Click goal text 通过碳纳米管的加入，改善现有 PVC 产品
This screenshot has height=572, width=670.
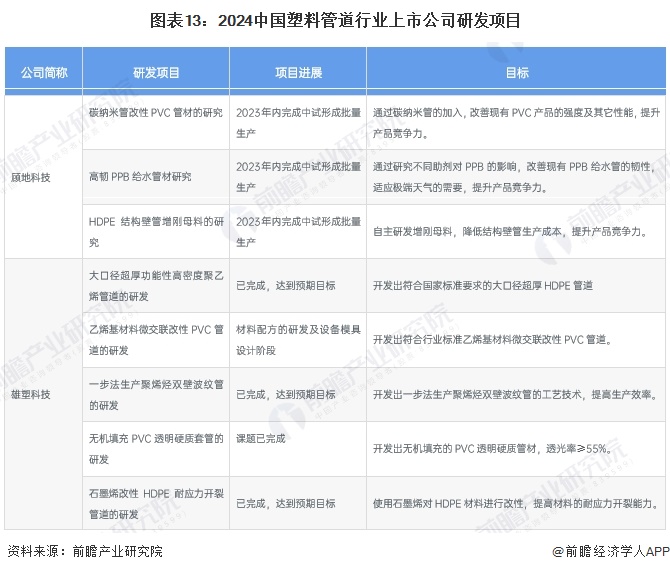(x=516, y=123)
